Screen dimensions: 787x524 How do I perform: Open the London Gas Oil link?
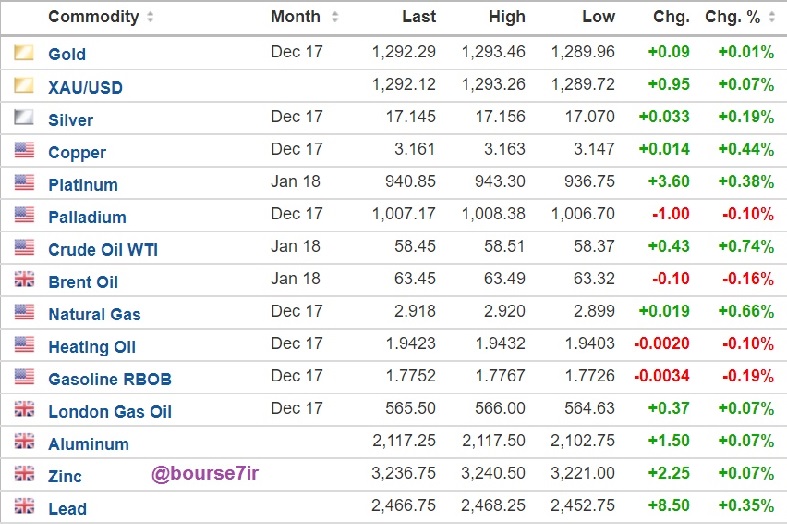click(110, 412)
